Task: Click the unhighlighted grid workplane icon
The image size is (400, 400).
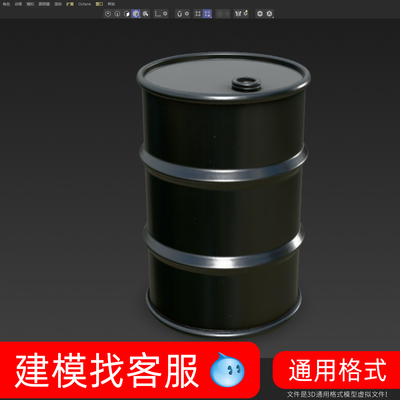Action: click(198, 14)
